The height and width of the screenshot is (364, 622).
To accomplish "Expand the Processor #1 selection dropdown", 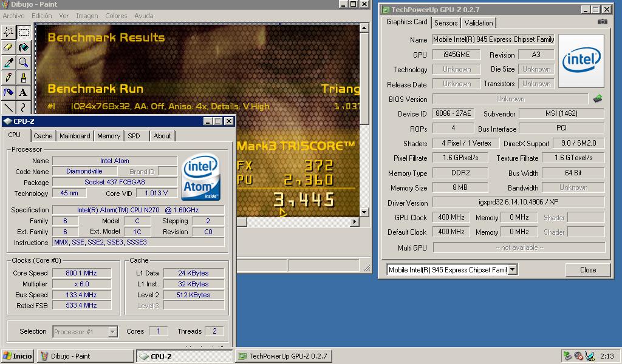I will pyautogui.click(x=112, y=331).
